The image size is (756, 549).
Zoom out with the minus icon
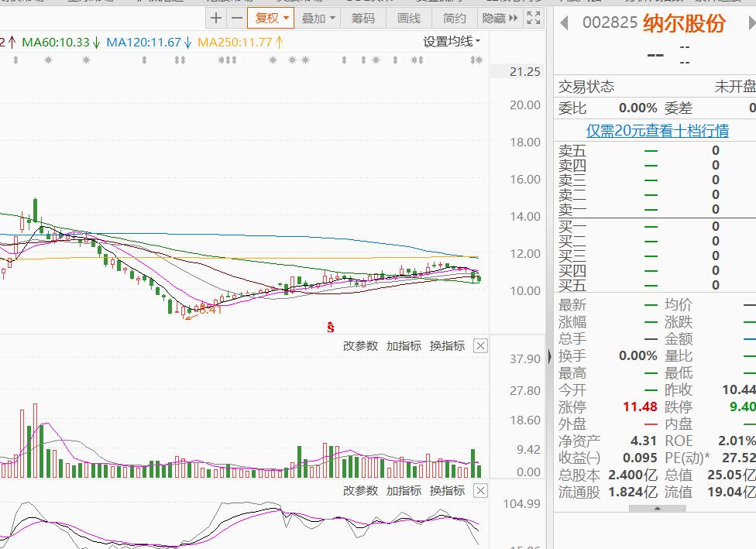(x=239, y=18)
